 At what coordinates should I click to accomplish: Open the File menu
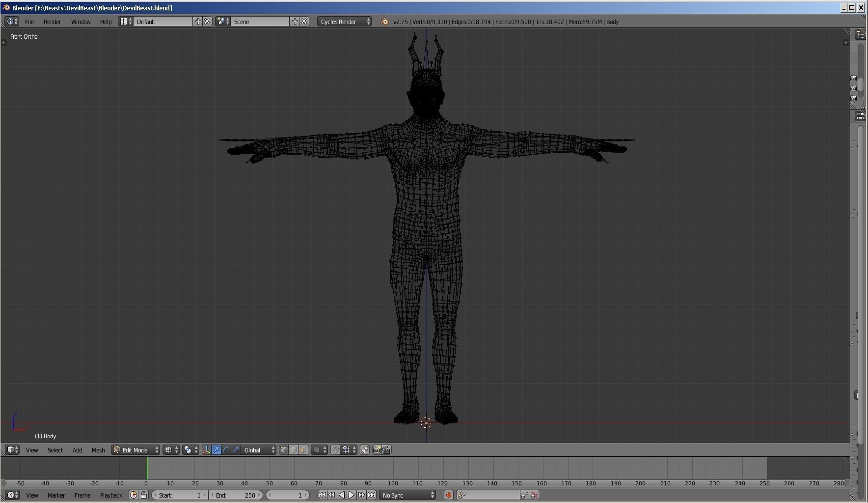pos(29,22)
